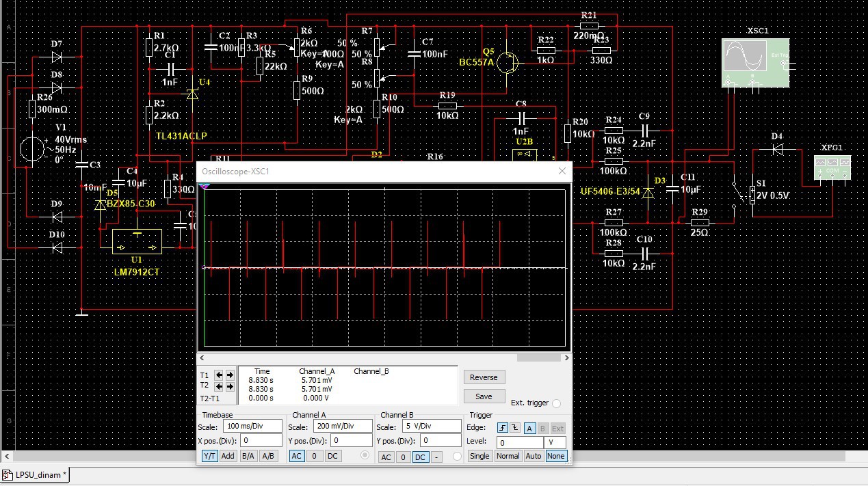Set Channel B coupling to 0
This screenshot has width=868, height=486.
point(404,457)
